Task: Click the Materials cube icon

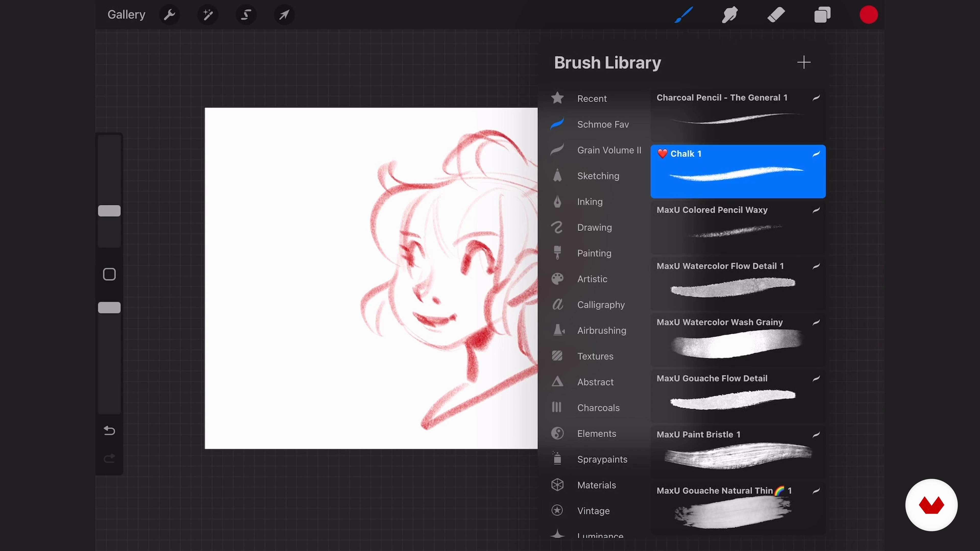Action: [557, 485]
